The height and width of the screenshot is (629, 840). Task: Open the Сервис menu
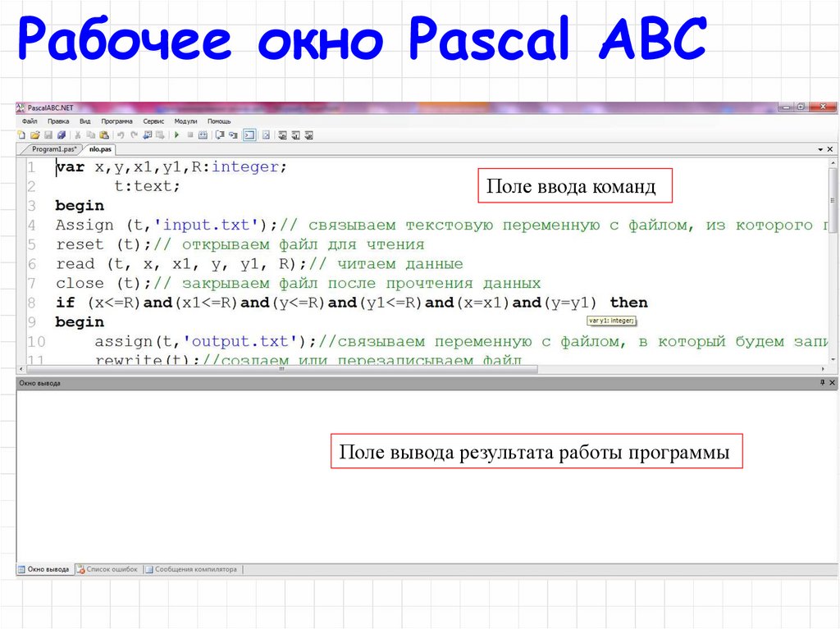(x=153, y=121)
